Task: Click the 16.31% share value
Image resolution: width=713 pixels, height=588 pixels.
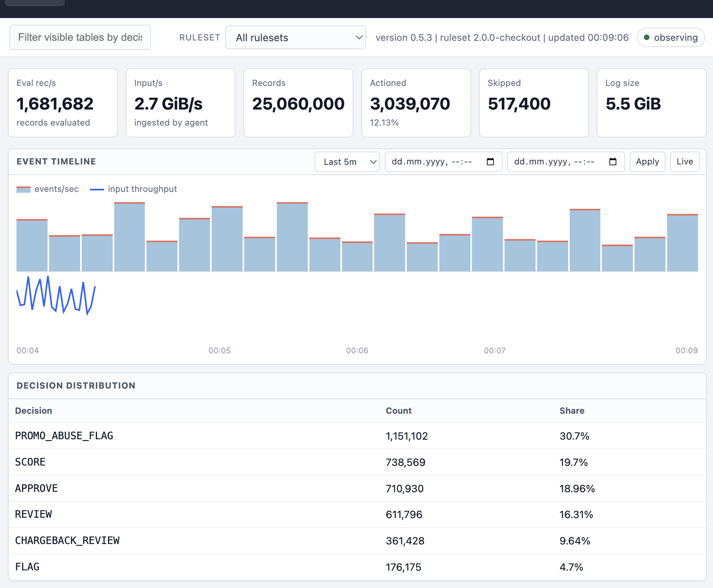Action: click(576, 515)
